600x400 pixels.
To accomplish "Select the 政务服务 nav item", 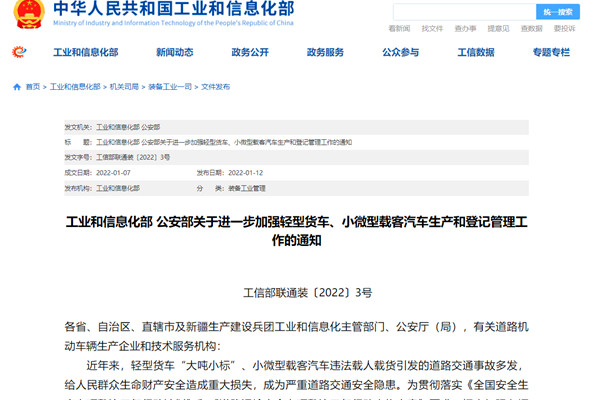I will tap(325, 52).
